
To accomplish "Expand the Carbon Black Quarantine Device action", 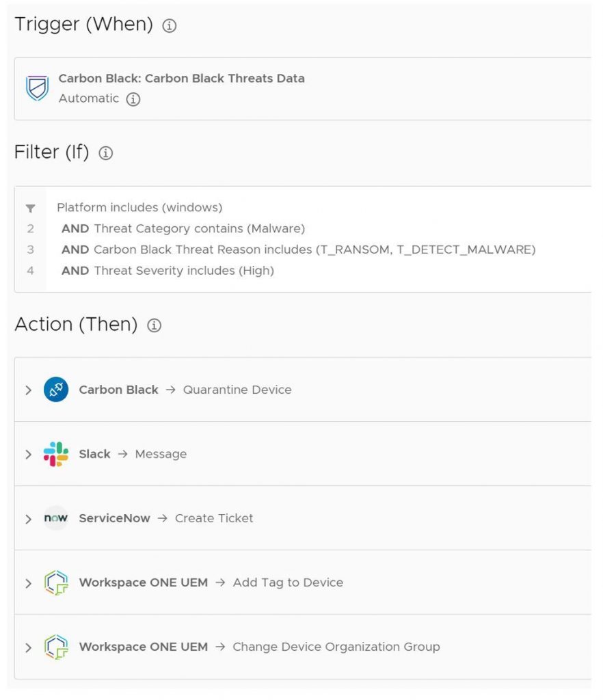I will click(x=28, y=390).
